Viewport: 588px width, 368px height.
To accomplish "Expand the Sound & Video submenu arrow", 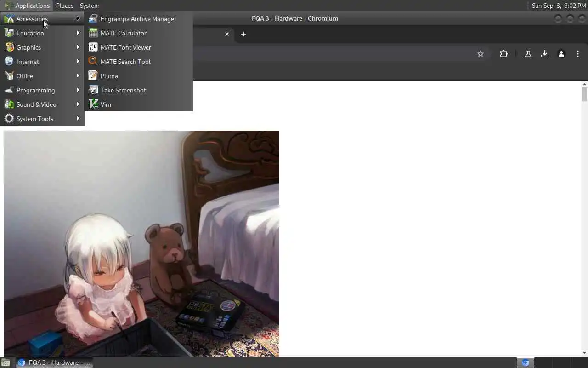I will pos(78,104).
